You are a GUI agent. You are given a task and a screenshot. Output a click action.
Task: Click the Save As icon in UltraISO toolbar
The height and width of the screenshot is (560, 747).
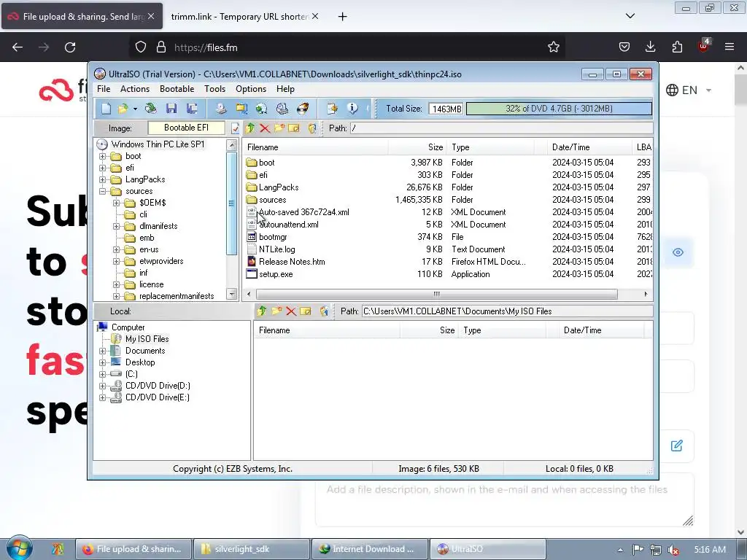[192, 109]
